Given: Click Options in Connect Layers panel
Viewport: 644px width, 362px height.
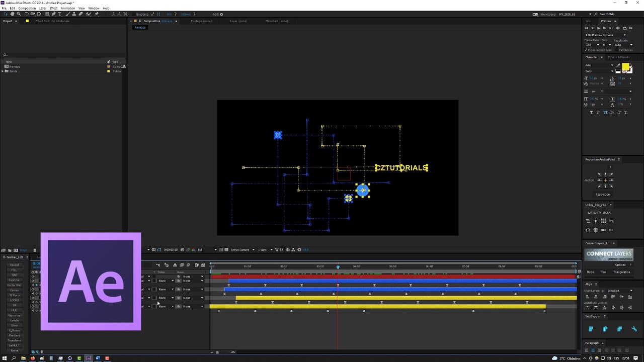Looking at the screenshot, I should click(620, 265).
